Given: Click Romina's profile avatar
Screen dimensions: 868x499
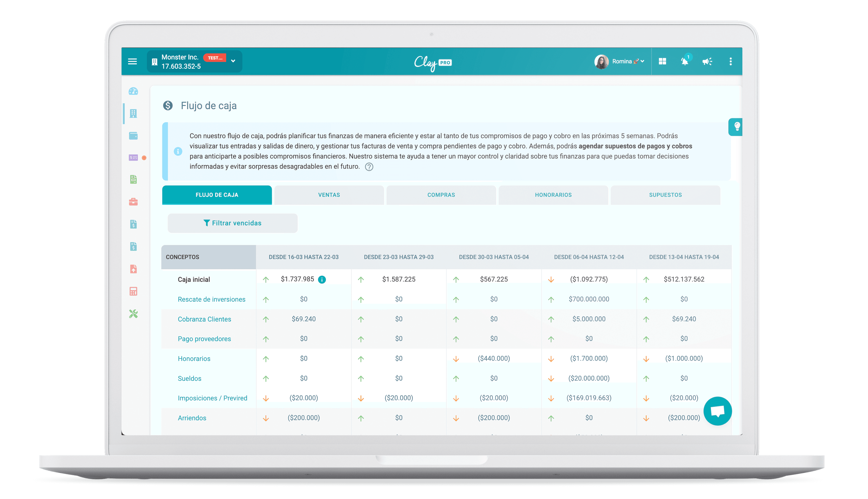Looking at the screenshot, I should tap(601, 62).
